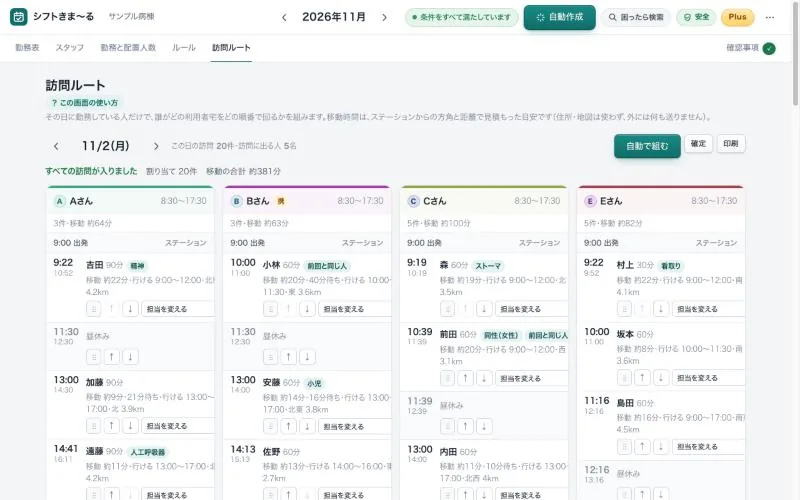
Task: Click the 自動作成 button
Action: coord(560,17)
